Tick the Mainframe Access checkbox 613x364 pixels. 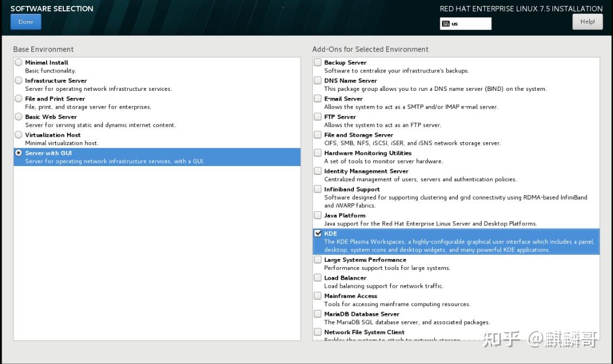click(x=318, y=296)
